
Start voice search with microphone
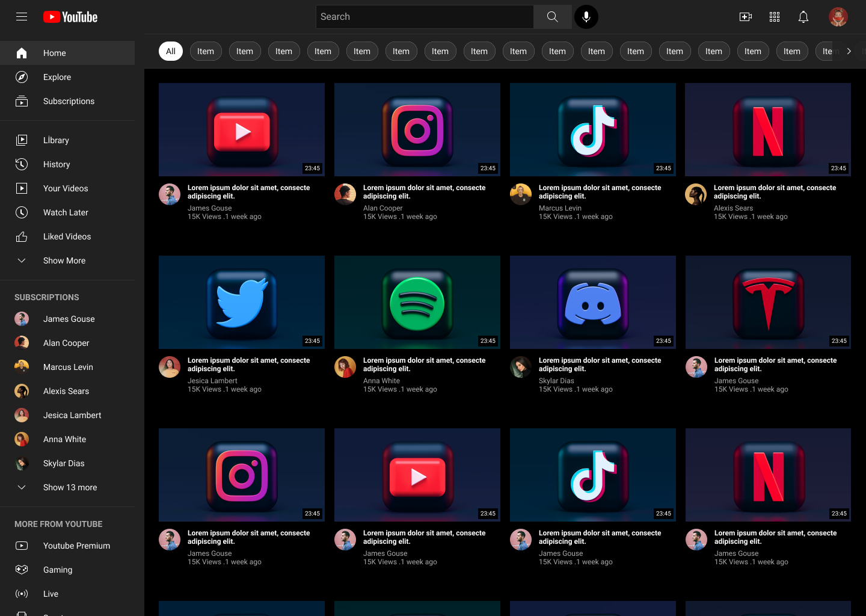pyautogui.click(x=586, y=17)
